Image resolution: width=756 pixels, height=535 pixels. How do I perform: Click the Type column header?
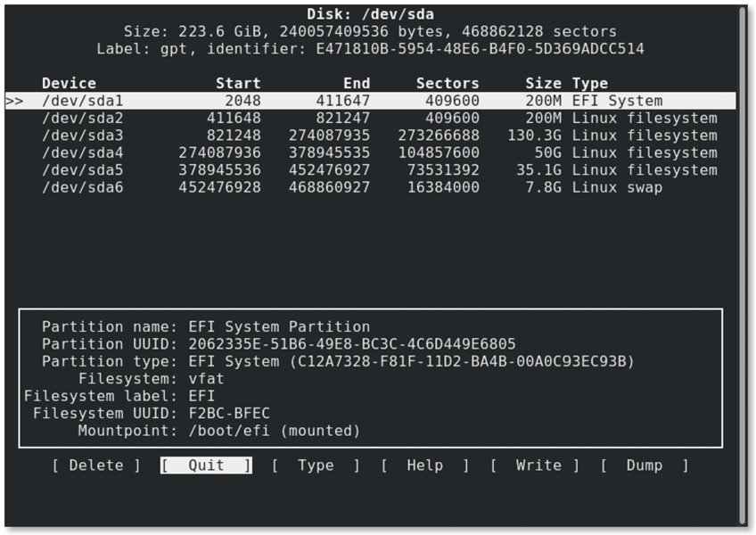tap(590, 83)
